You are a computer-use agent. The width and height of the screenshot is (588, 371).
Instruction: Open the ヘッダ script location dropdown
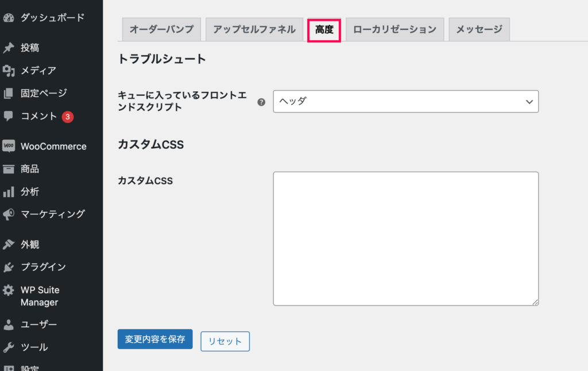pos(406,101)
